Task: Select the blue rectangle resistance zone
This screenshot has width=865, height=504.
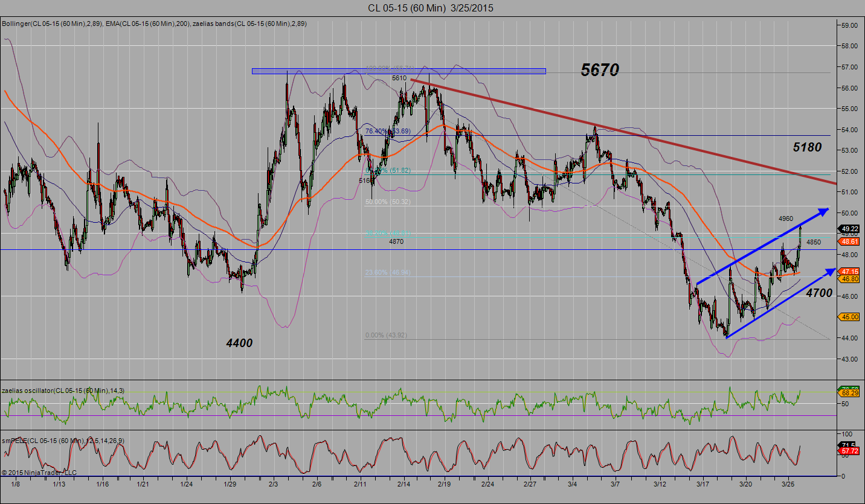Action: tap(399, 71)
